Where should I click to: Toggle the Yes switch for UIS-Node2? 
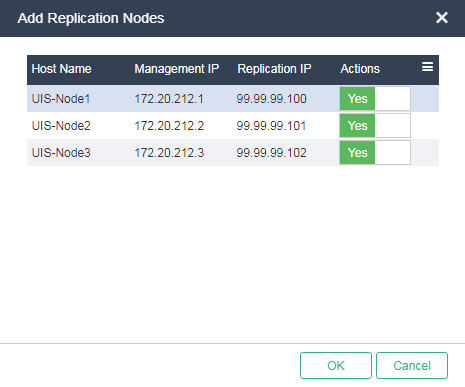click(375, 126)
